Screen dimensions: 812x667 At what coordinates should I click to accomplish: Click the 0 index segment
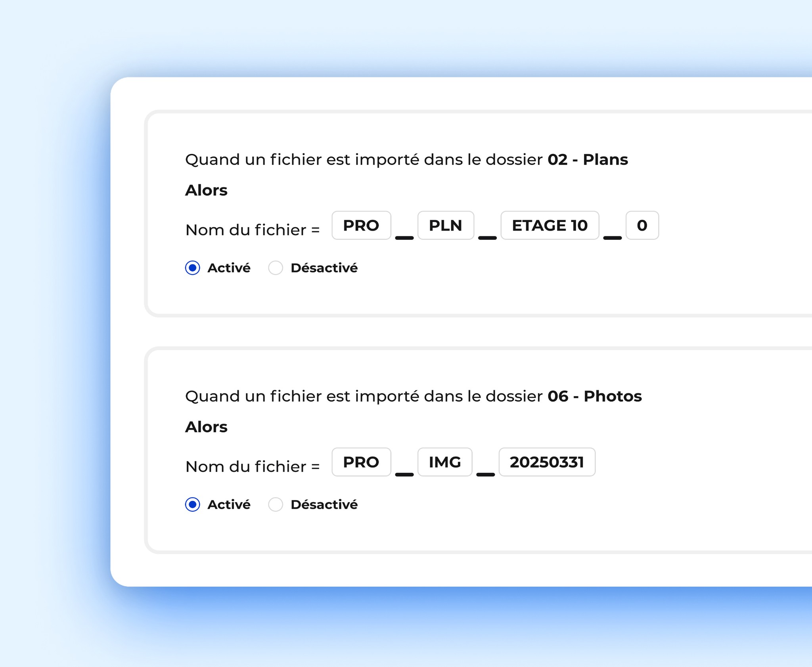coord(642,225)
